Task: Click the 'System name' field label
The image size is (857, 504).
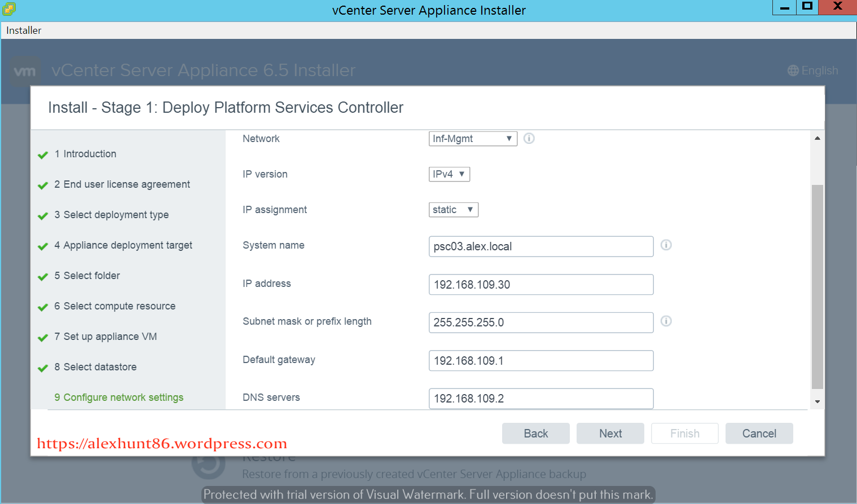Action: coord(274,245)
